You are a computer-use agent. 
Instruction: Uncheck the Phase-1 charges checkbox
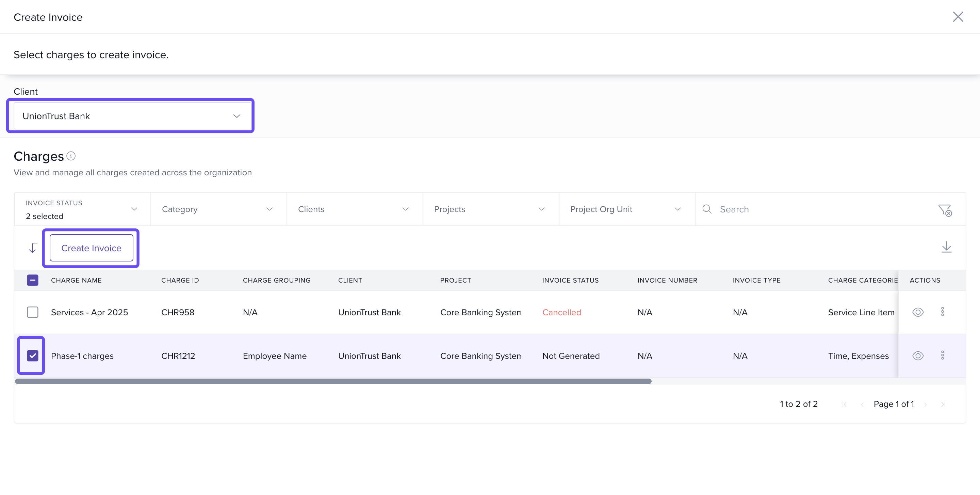[33, 355]
